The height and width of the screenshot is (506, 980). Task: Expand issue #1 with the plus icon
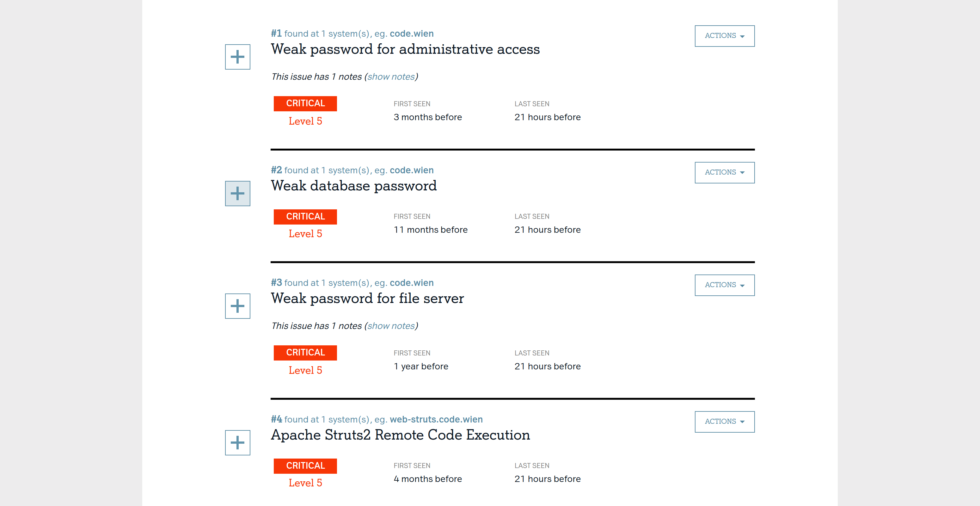pyautogui.click(x=237, y=57)
